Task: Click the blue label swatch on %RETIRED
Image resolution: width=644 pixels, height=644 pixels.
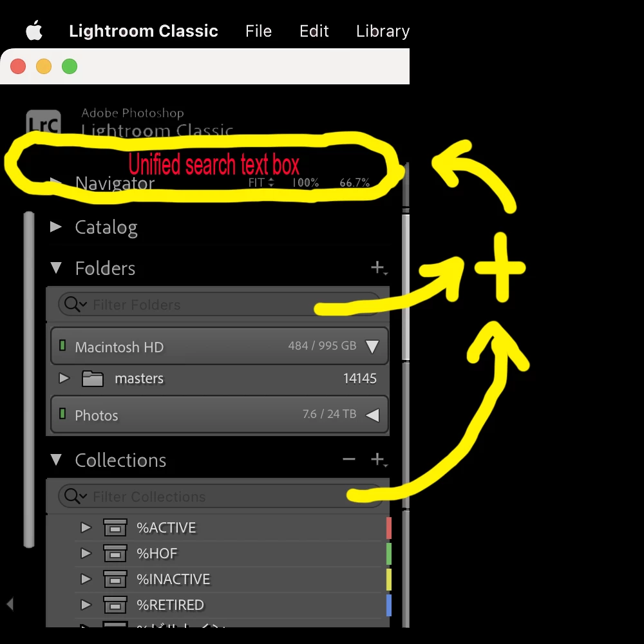Action: (x=389, y=605)
